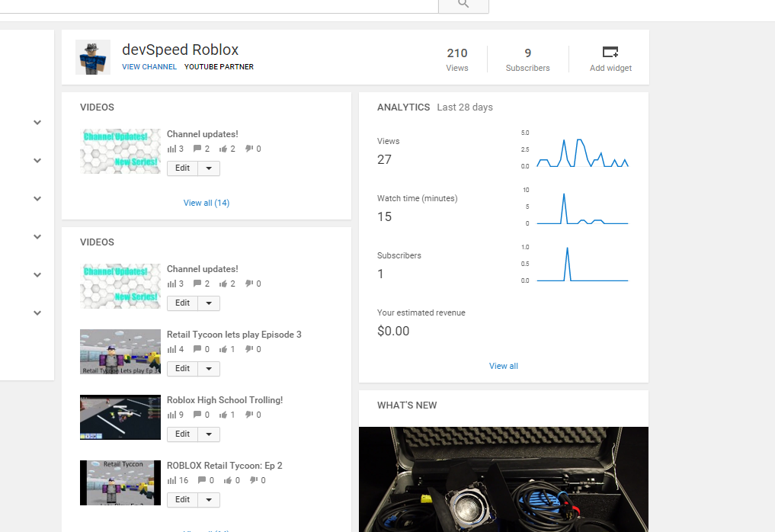Click the like icon for ROBLOX Retail Tycoon: Ep 2

pyautogui.click(x=228, y=480)
